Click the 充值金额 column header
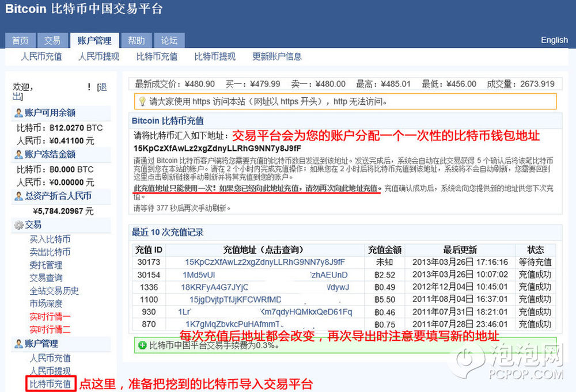The height and width of the screenshot is (392, 576). tap(385, 250)
